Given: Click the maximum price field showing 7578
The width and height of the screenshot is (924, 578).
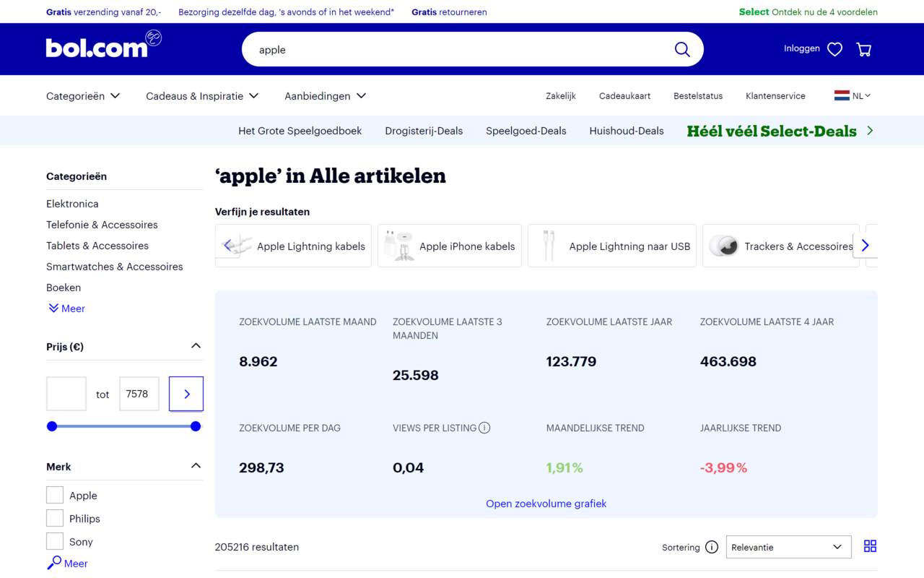Looking at the screenshot, I should point(139,394).
